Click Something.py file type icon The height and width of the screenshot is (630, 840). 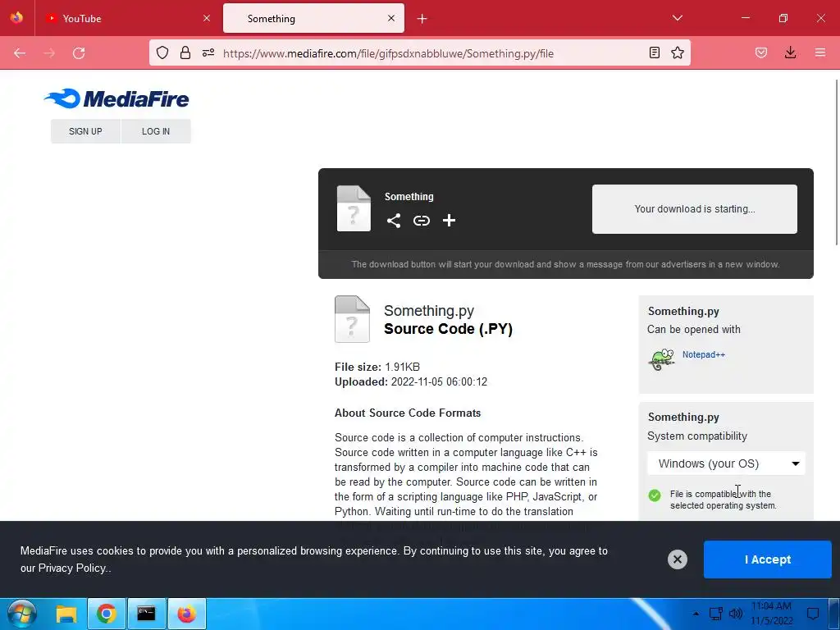point(352,319)
